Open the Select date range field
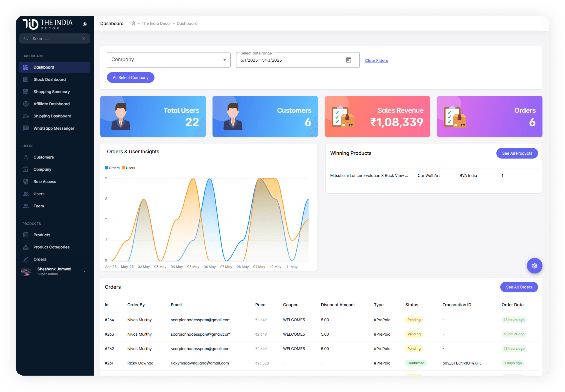The height and width of the screenshot is (392, 565). pyautogui.click(x=290, y=60)
